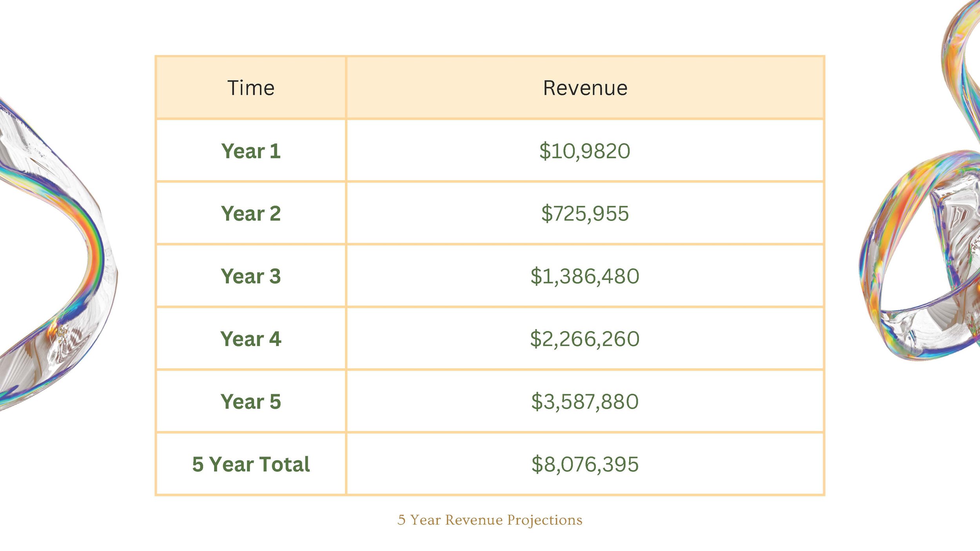The height and width of the screenshot is (551, 980).
Task: Click the Revenue column header
Action: pos(585,88)
